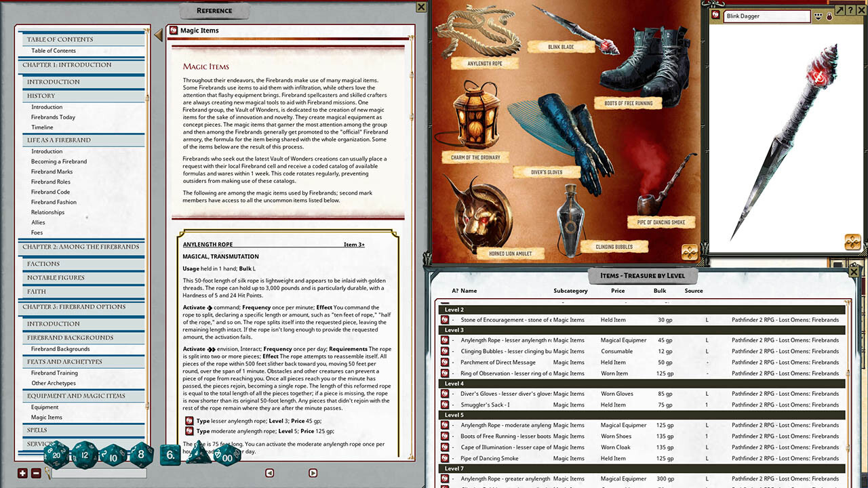Select Table of Contents in the sidebar
The height and width of the screenshot is (488, 868).
53,50
